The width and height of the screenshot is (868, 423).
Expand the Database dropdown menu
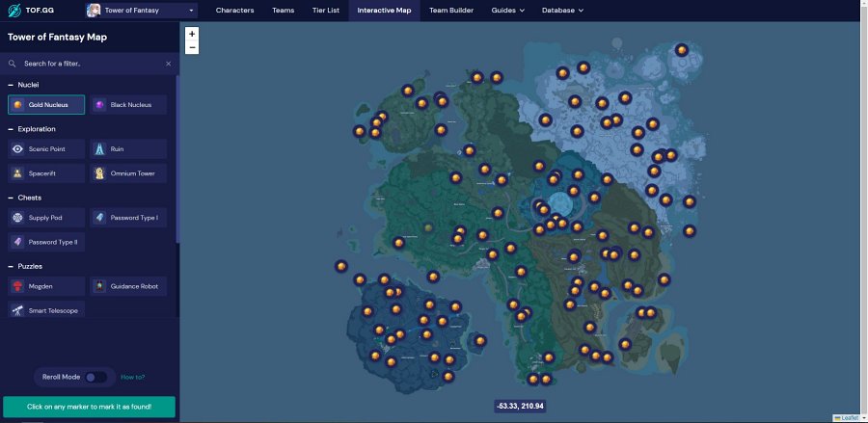(562, 10)
